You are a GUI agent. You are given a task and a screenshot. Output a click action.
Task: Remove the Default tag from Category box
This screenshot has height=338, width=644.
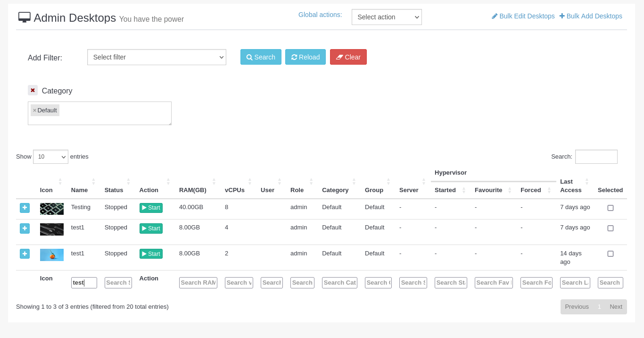click(34, 110)
